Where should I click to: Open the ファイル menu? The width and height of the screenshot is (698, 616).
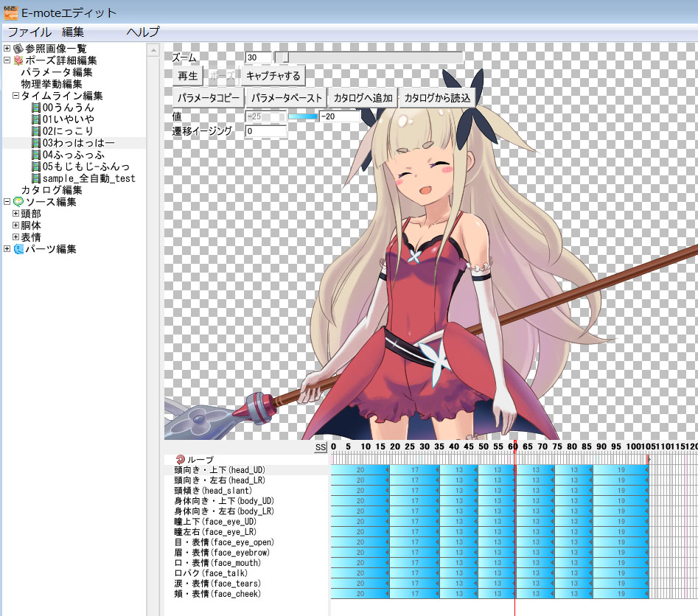point(29,32)
